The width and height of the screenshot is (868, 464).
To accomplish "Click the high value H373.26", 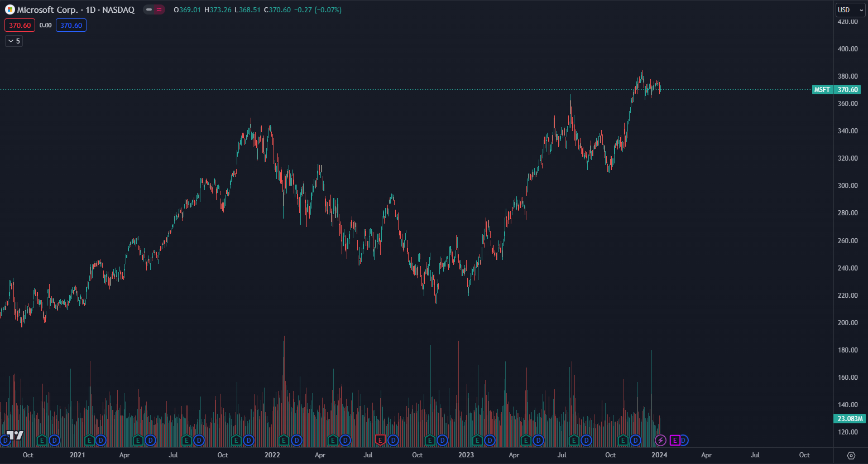I will tap(218, 10).
